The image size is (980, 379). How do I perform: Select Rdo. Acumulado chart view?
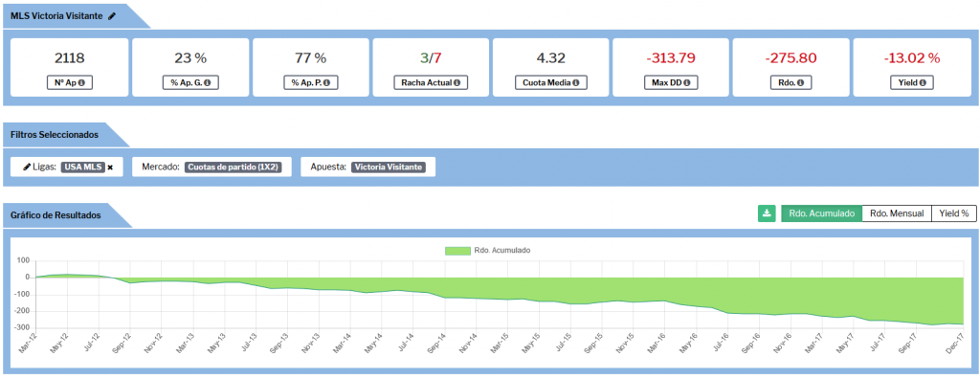(x=821, y=213)
